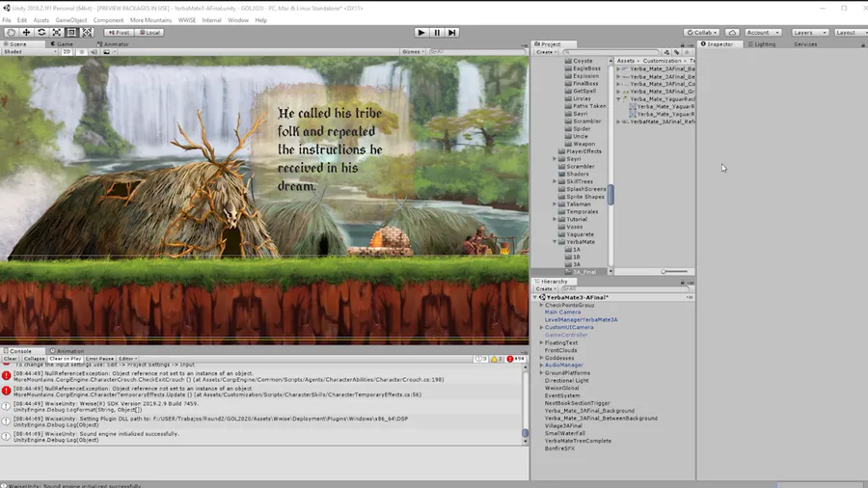Screen dimensions: 868x488
Task: Switch to the Animation tab
Action: [67, 351]
